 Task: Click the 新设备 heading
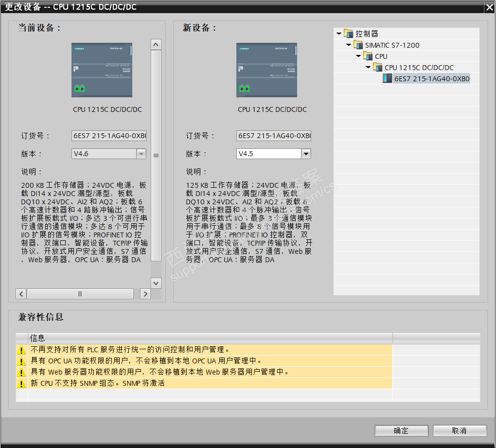[199, 28]
